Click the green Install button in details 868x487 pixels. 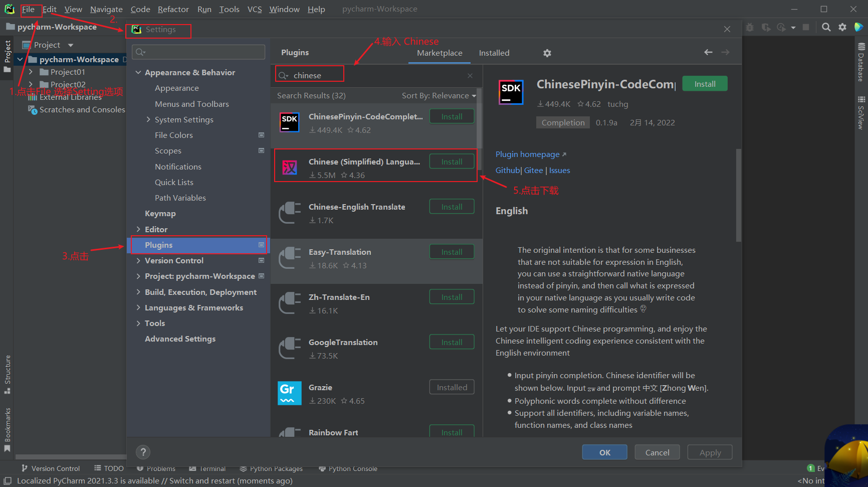point(705,84)
